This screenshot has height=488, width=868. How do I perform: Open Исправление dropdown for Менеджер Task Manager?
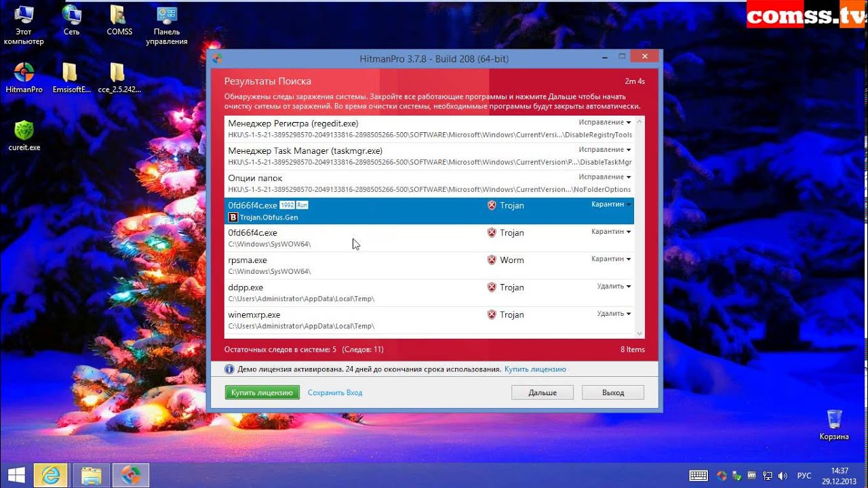tap(605, 150)
